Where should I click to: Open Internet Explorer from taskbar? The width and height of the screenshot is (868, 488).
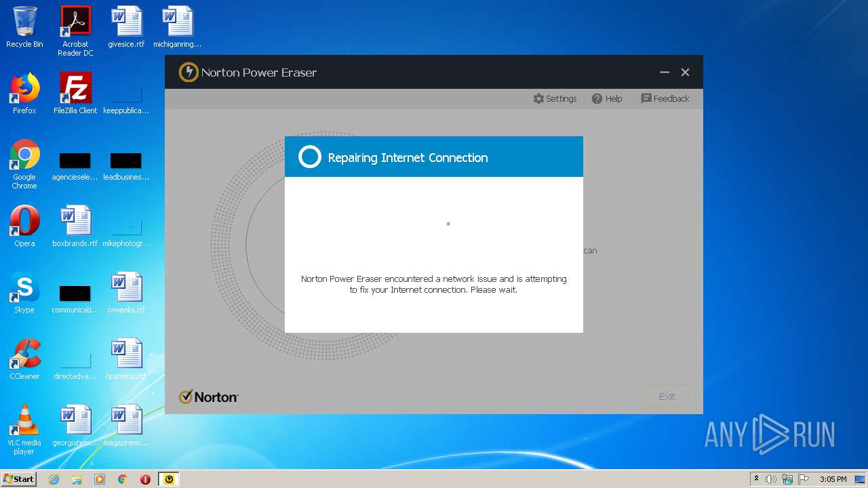(54, 479)
